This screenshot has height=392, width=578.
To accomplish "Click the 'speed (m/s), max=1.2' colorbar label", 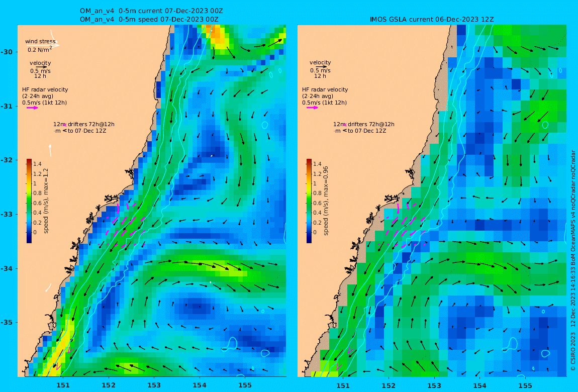I will point(46,201).
